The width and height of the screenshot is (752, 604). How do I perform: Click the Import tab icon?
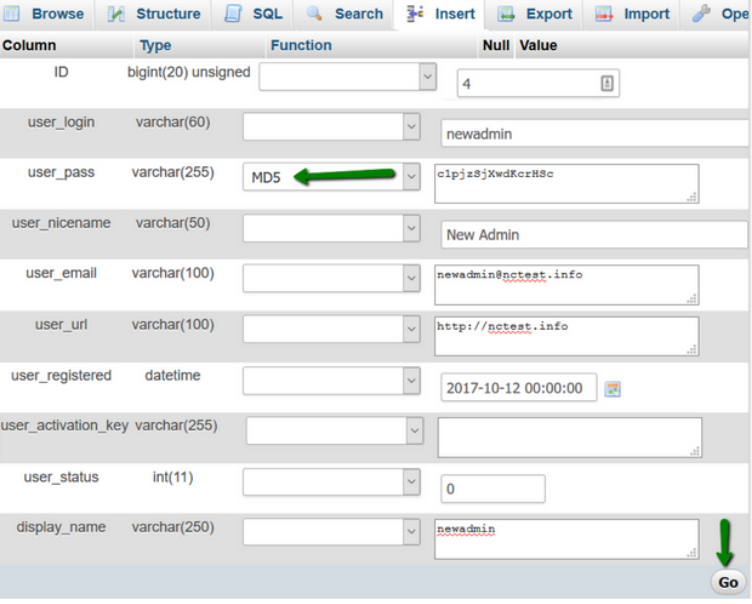click(x=604, y=14)
